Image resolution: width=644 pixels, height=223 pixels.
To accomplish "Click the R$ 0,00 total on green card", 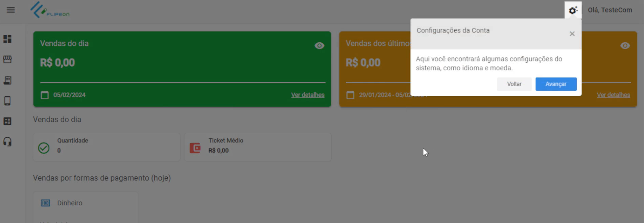I will tap(57, 63).
